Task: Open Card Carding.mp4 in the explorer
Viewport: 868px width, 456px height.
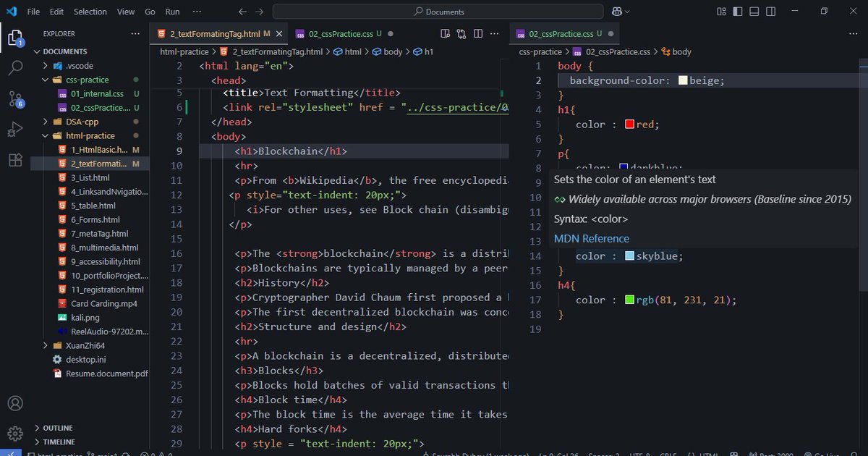Action: coord(103,304)
